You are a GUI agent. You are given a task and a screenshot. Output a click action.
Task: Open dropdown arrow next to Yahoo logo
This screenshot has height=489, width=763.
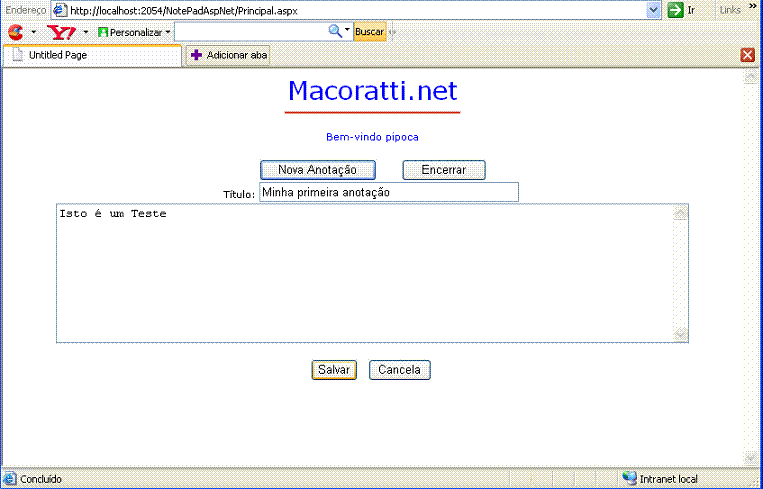click(x=86, y=33)
